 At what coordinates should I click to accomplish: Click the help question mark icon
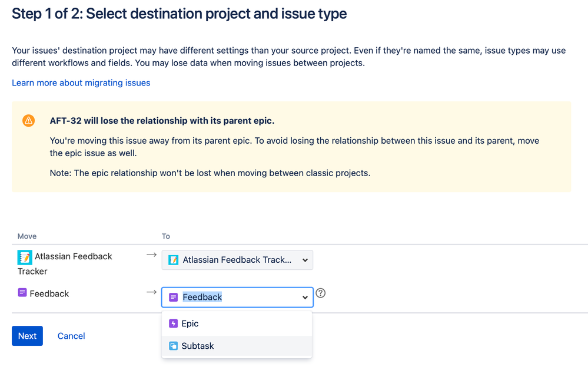tap(320, 293)
